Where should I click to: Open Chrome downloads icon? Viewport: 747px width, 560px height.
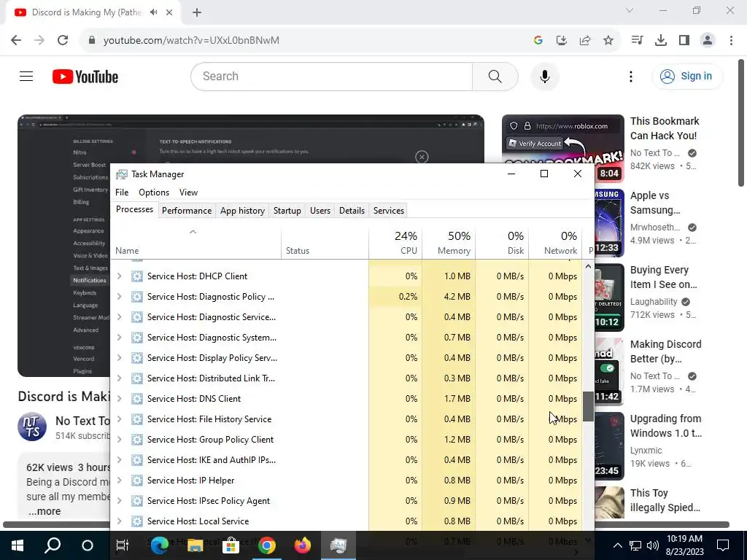[x=661, y=41]
